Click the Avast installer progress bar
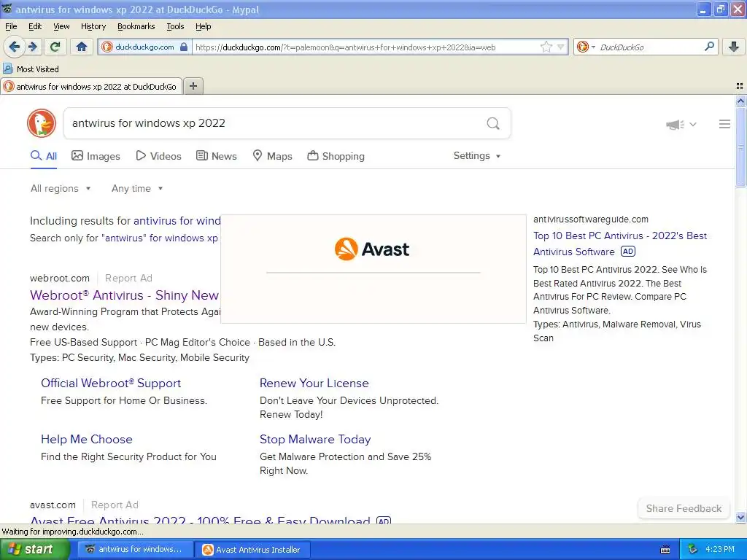This screenshot has height=560, width=747. (373, 273)
